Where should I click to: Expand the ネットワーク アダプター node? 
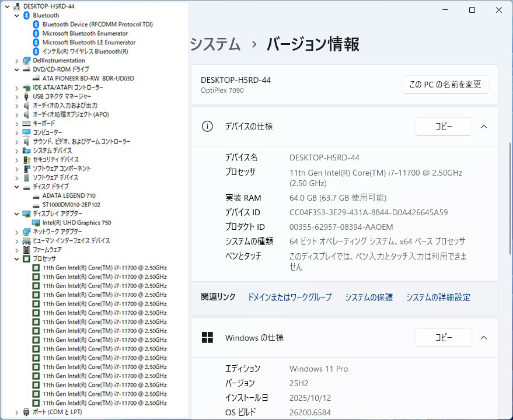16,232
